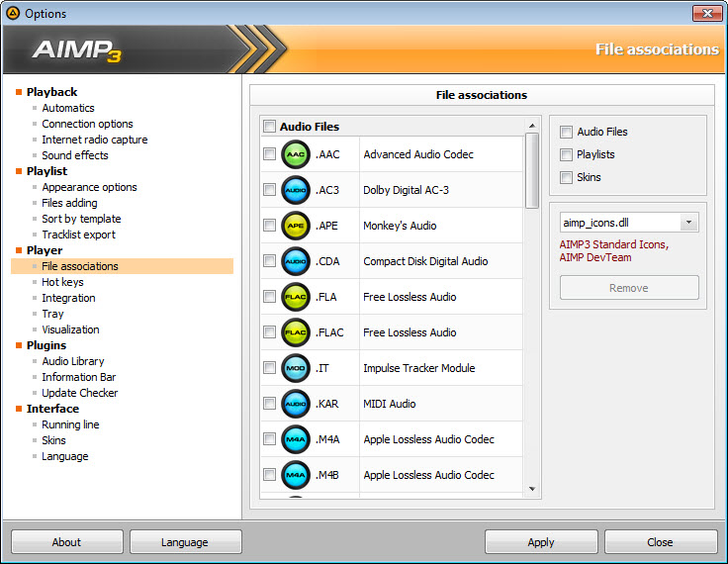The height and width of the screenshot is (564, 728).
Task: Enable the .AAC association checkbox
Action: click(x=269, y=153)
